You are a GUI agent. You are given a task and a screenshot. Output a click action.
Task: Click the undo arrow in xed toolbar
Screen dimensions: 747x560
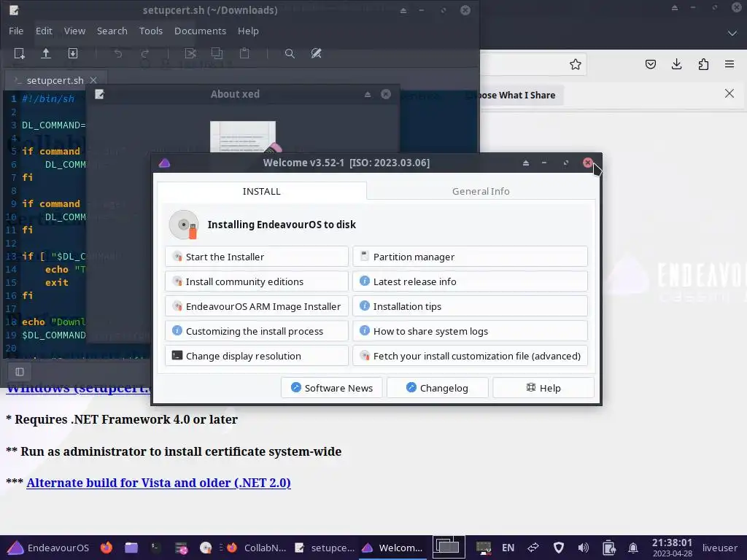pyautogui.click(x=118, y=53)
